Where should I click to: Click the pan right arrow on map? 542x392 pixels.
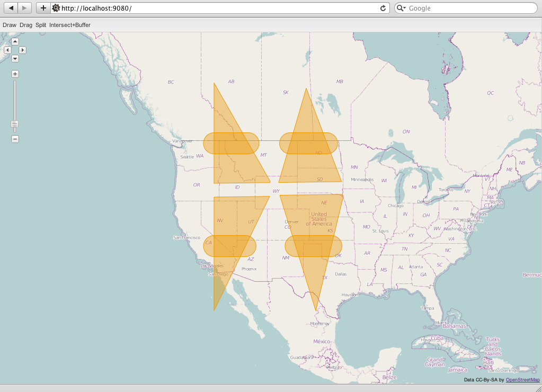pos(23,50)
